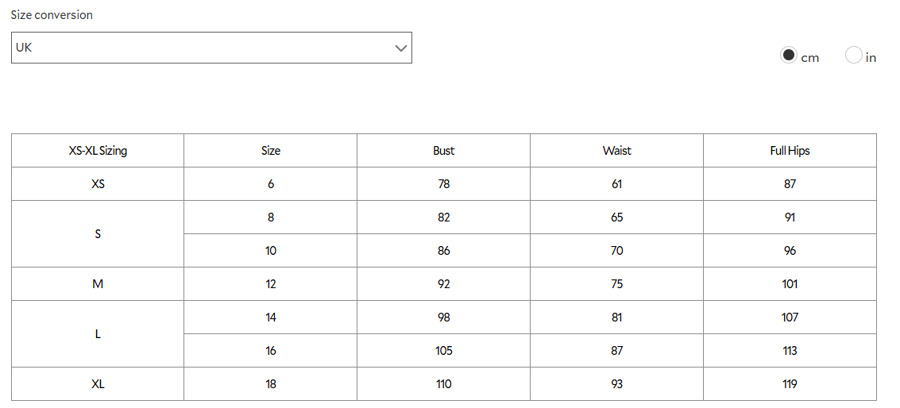Click the L sizing merged cell
This screenshot has height=408, width=900.
coord(98,334)
